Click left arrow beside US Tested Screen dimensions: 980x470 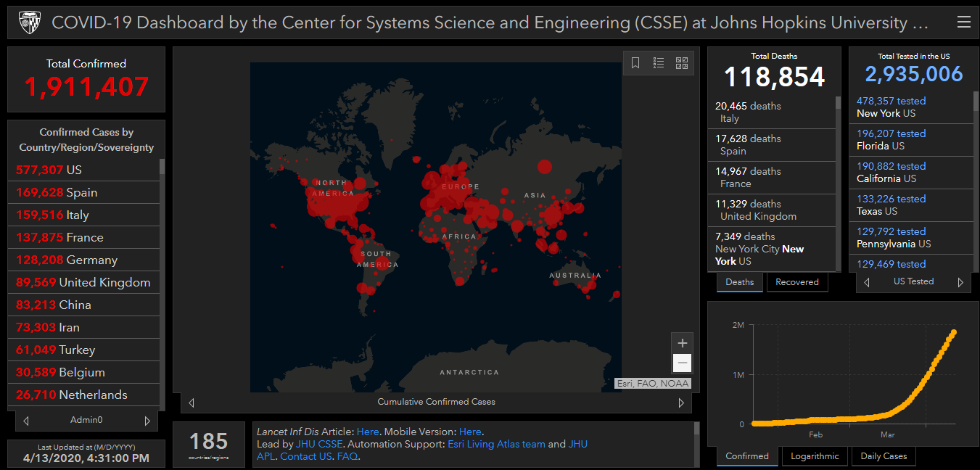click(867, 282)
